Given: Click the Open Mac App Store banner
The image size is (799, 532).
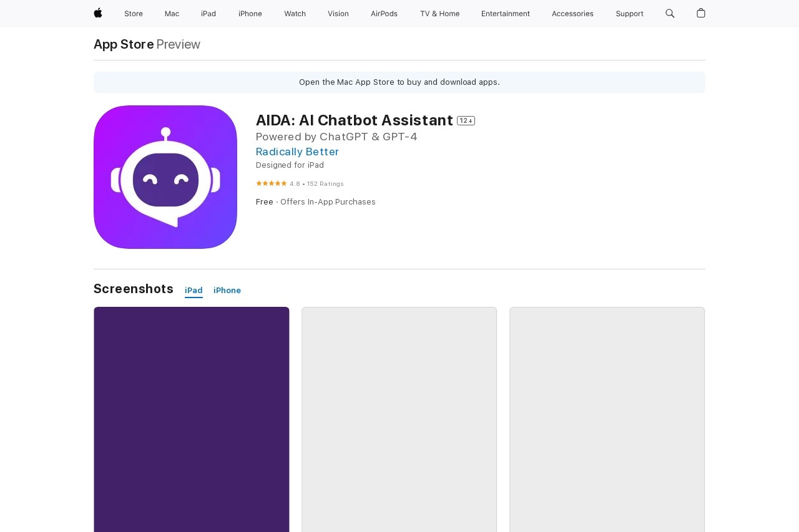Looking at the screenshot, I should point(399,82).
